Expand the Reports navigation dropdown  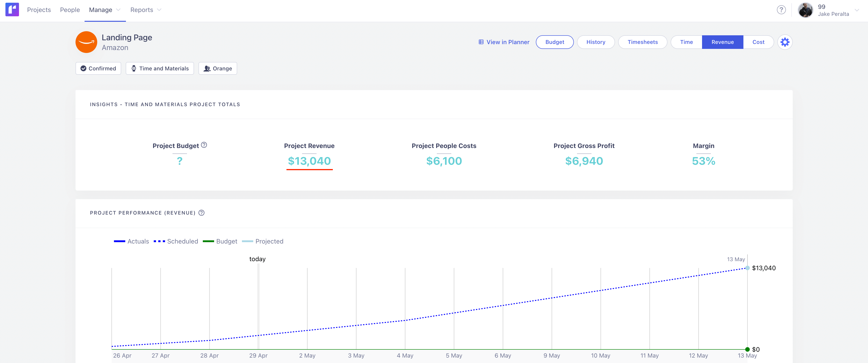[146, 10]
